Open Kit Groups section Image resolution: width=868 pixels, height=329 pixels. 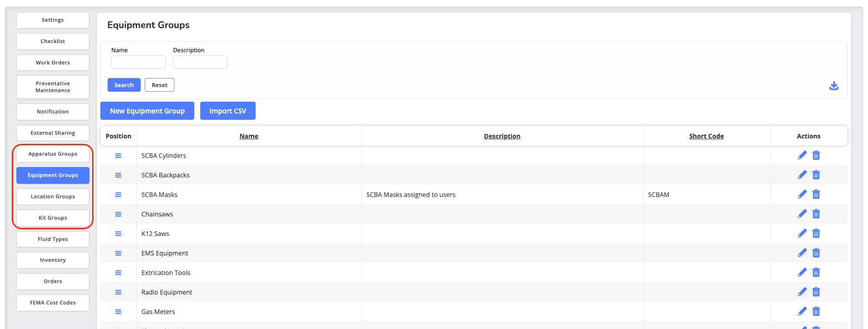click(x=53, y=218)
